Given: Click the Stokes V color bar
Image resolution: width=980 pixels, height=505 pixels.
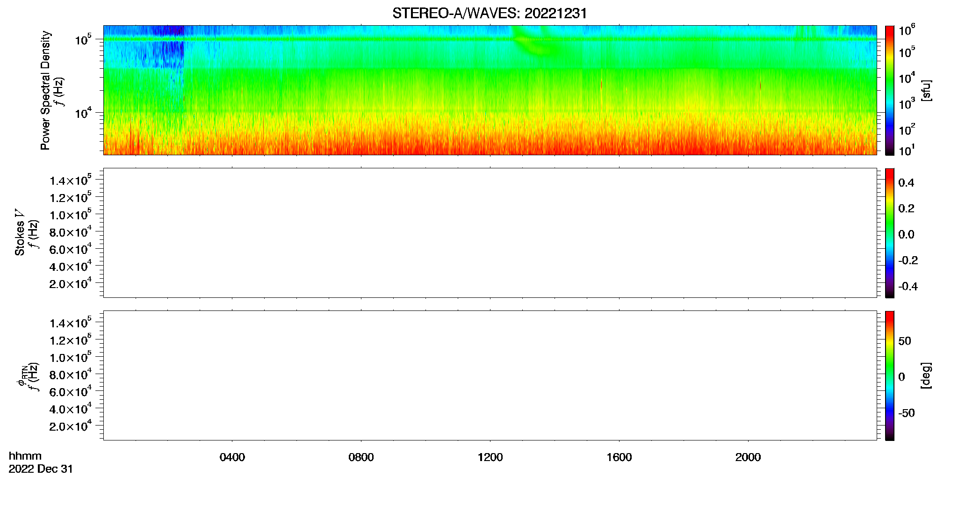Looking at the screenshot, I should 890,233.
